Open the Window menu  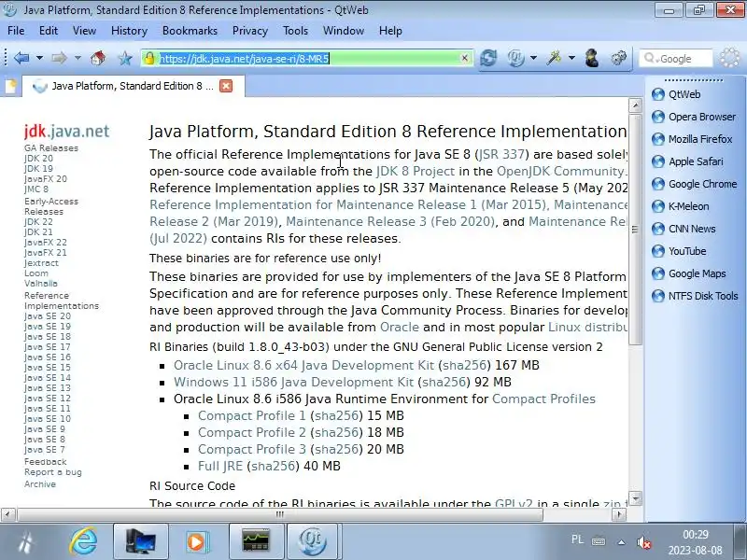[x=344, y=31]
